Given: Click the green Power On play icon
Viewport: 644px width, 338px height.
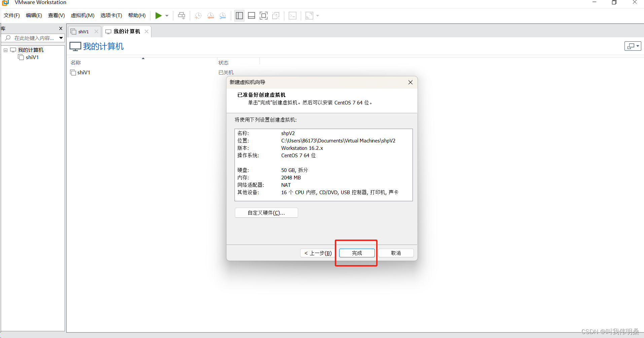Looking at the screenshot, I should [158, 15].
